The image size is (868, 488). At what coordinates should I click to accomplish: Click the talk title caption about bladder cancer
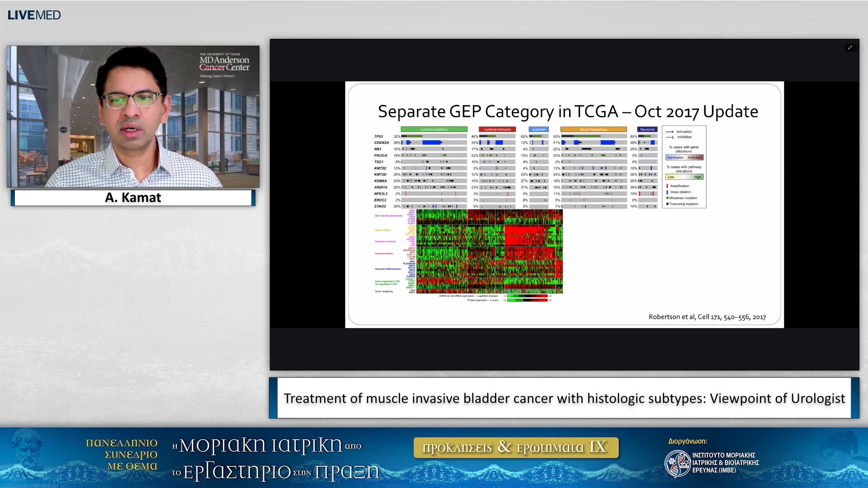coord(564,398)
